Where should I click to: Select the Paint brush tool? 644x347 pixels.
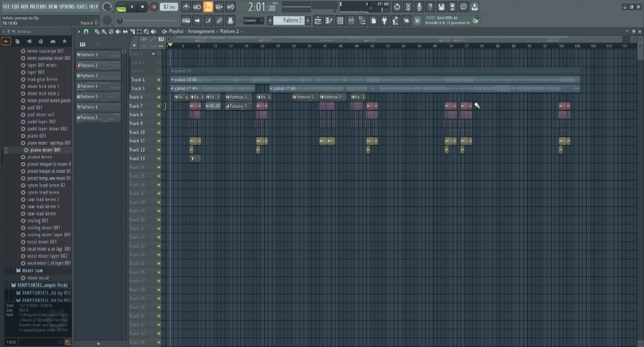tap(104, 32)
